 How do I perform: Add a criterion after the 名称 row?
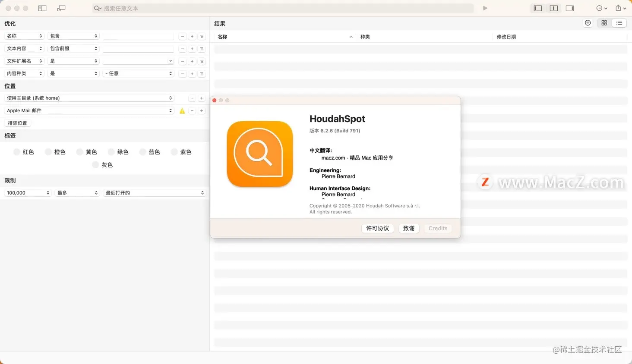(x=192, y=36)
